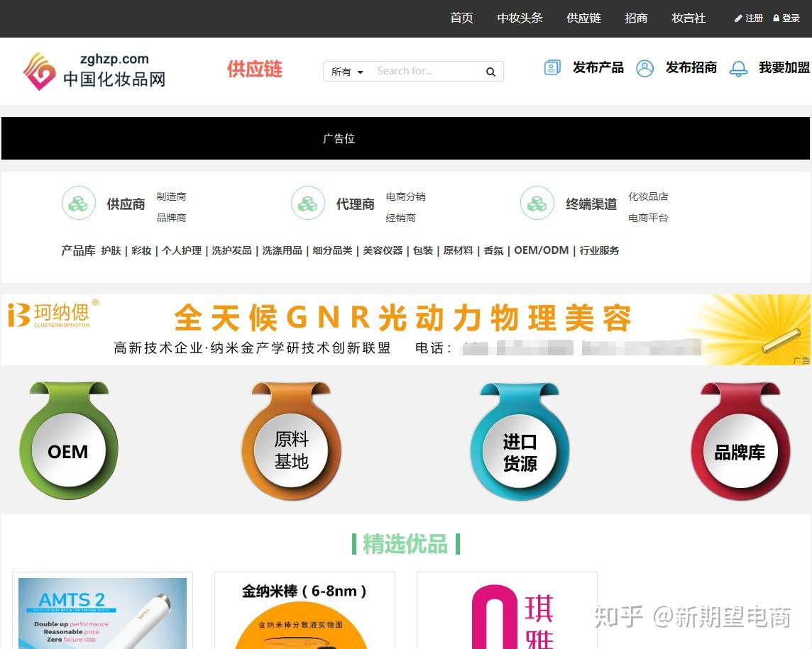Select the 电商平台 sub-link
812x649 pixels.
(648, 218)
